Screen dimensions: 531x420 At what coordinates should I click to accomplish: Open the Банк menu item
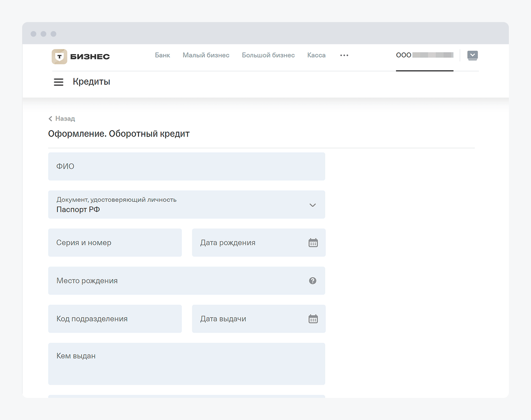tap(163, 55)
